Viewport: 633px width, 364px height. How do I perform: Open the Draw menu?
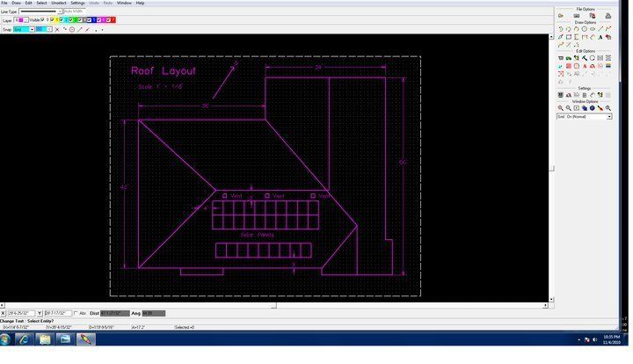pos(16,3)
